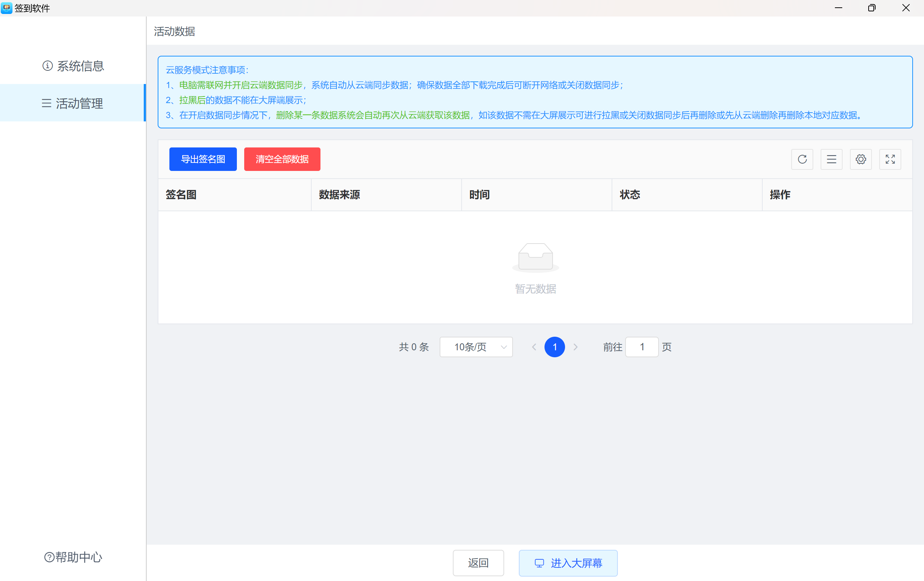Click the 进入大屏幕 button

pyautogui.click(x=568, y=563)
